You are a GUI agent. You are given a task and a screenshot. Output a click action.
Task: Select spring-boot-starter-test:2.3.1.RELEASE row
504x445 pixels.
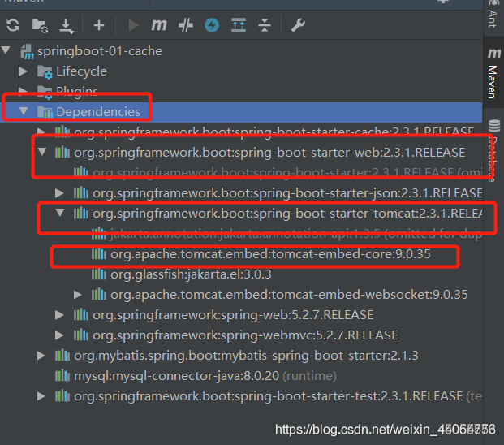(x=241, y=396)
